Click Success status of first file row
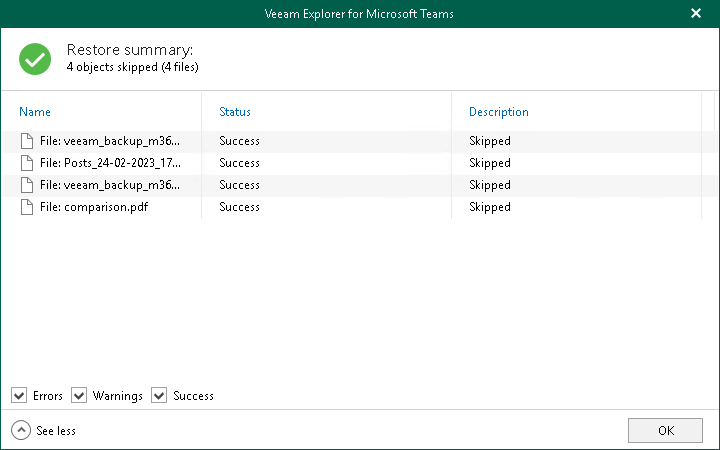 pyautogui.click(x=239, y=141)
